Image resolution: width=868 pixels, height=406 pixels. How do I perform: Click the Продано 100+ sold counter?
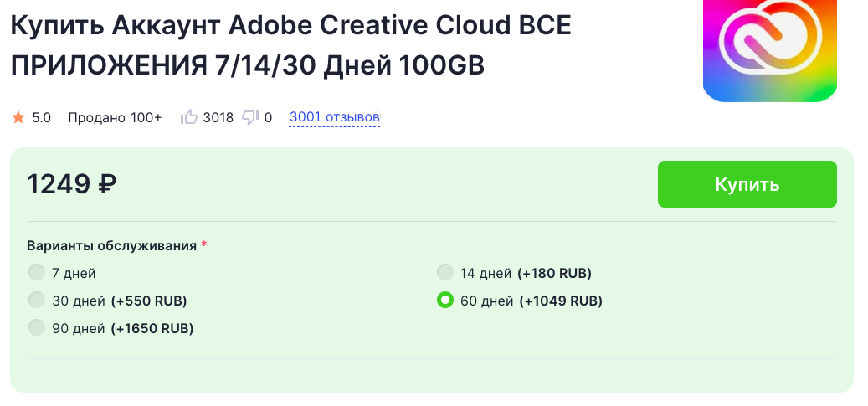tap(115, 118)
